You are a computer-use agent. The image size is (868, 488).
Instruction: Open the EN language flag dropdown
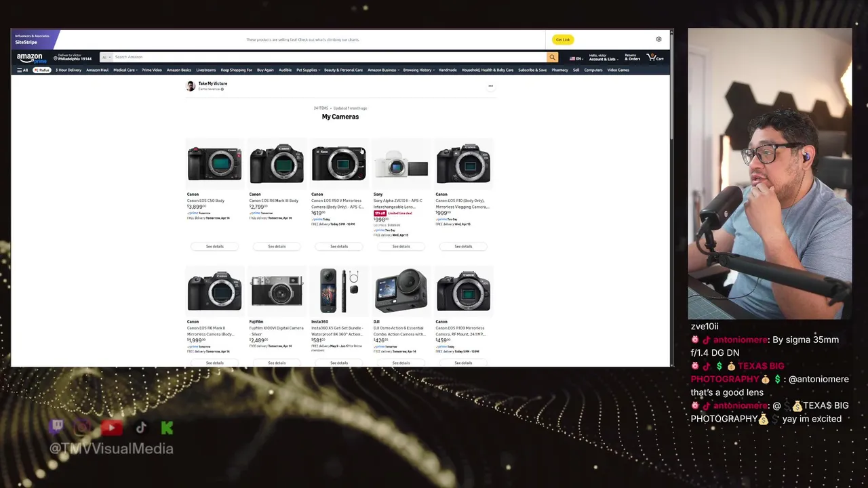click(x=576, y=58)
